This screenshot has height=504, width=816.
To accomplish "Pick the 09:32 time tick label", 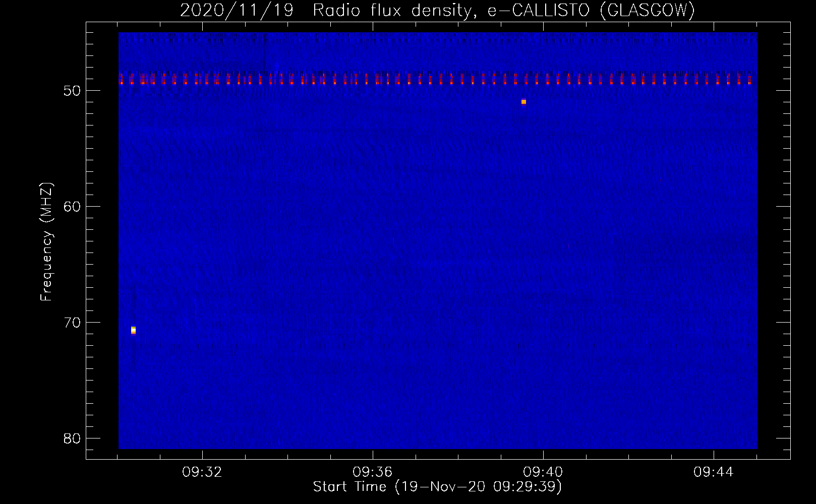I will (202, 472).
